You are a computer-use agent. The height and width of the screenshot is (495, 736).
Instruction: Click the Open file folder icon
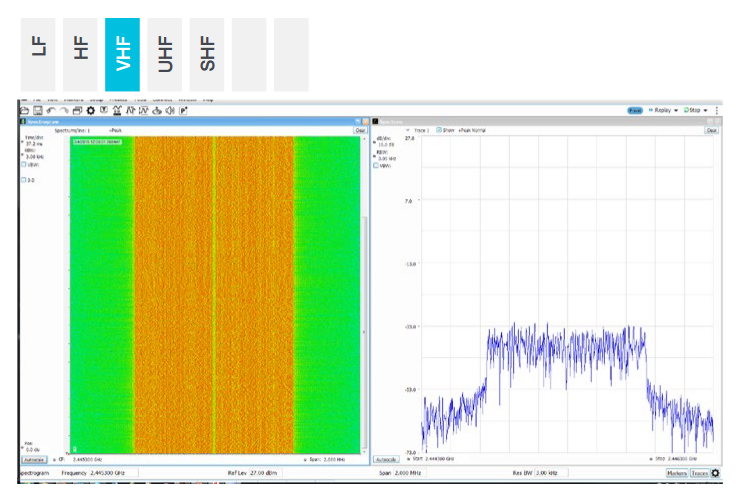25,110
